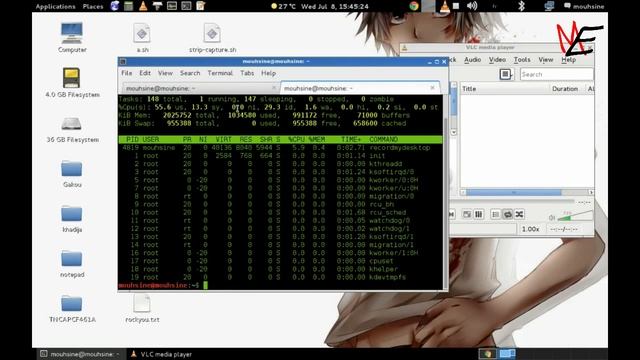Open the rockyou.txt file
Screen dimensions: 640x360
click(x=142, y=309)
